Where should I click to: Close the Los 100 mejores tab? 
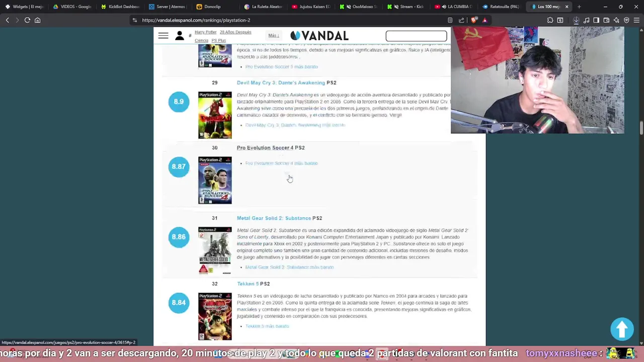(567, 7)
